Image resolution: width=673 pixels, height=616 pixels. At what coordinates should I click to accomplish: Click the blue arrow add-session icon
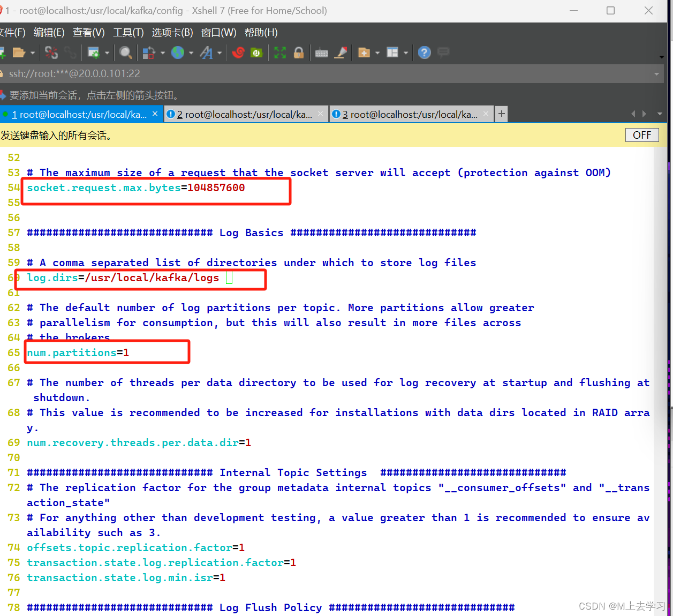(x=3, y=95)
